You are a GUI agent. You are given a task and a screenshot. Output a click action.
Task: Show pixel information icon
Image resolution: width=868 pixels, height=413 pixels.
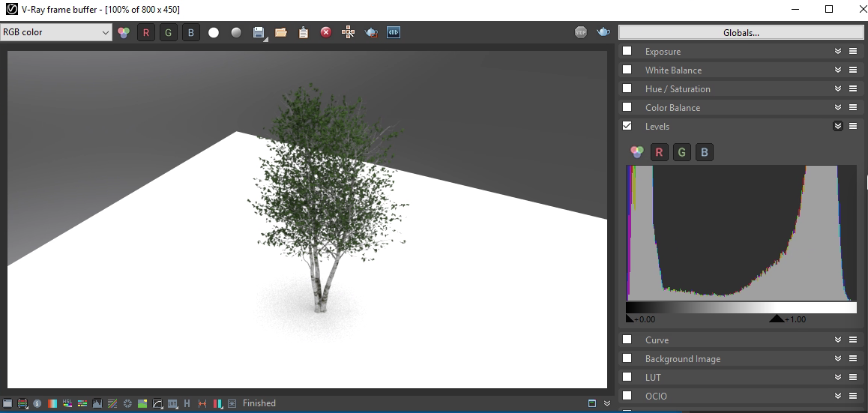pyautogui.click(x=37, y=403)
